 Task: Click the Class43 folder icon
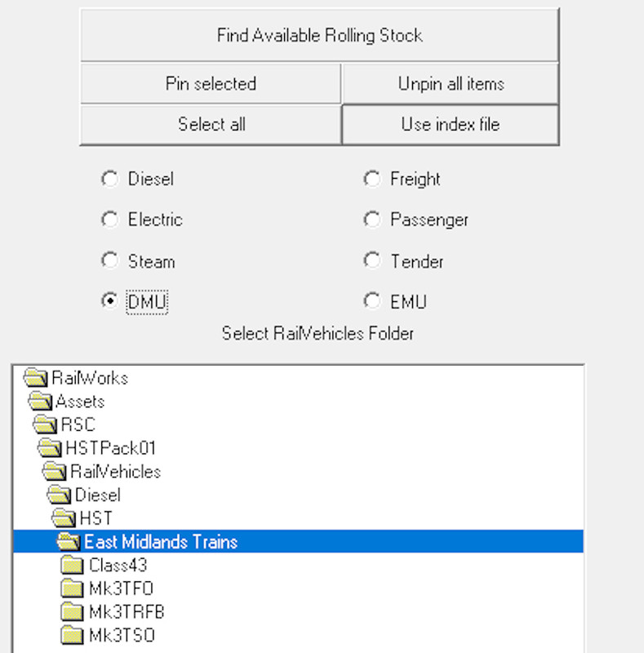[x=72, y=565]
